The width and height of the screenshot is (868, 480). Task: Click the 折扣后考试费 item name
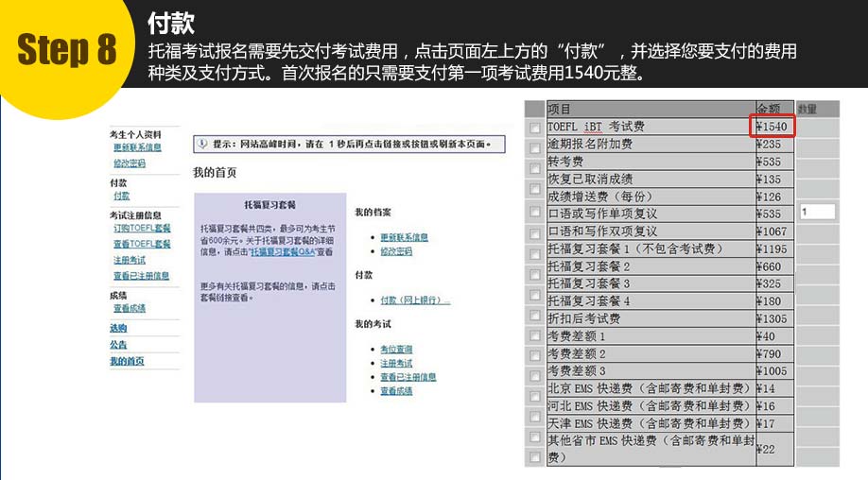click(x=584, y=318)
